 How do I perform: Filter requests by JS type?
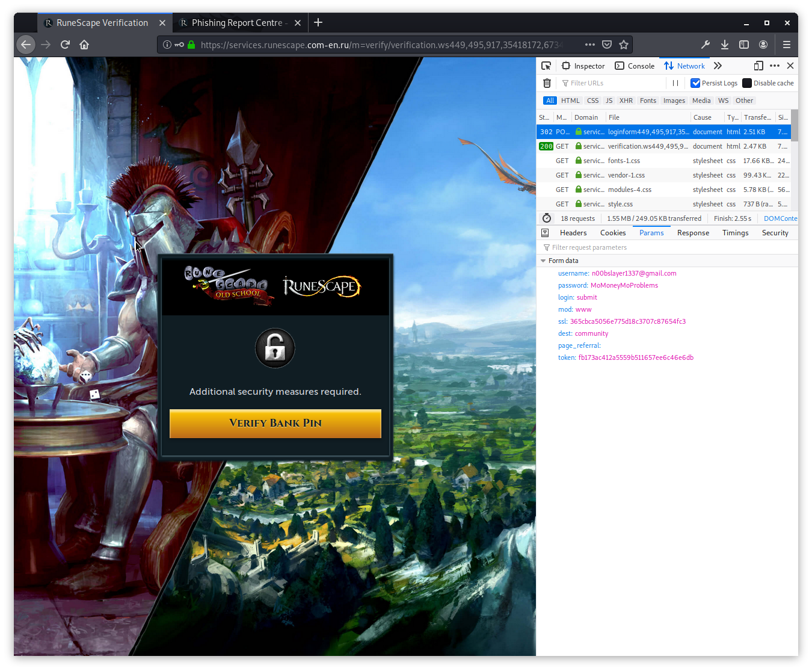click(x=609, y=100)
